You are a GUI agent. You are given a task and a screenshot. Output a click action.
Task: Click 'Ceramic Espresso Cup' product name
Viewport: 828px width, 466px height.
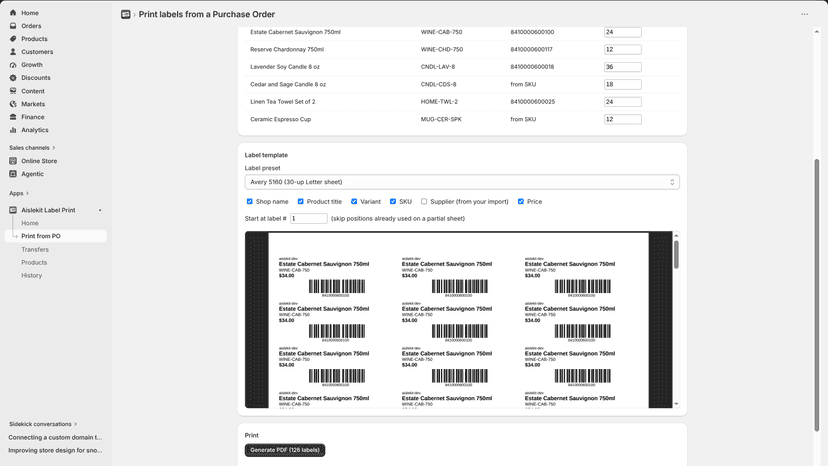click(280, 119)
